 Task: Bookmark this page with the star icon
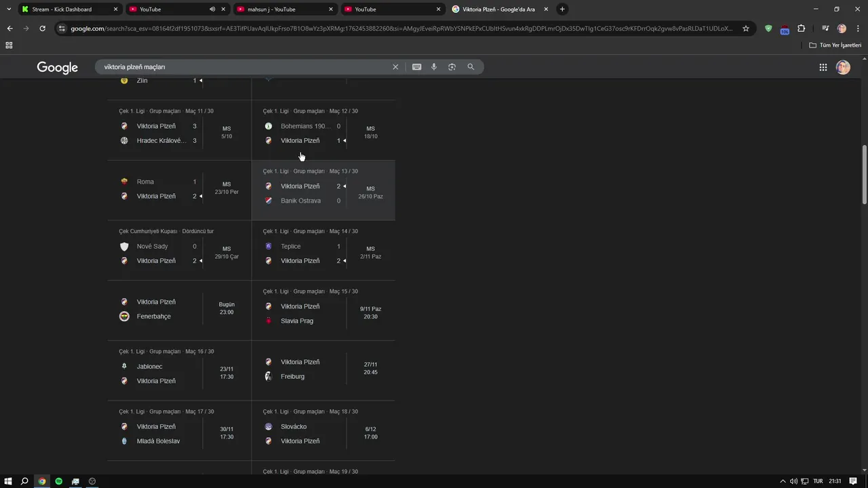click(746, 28)
